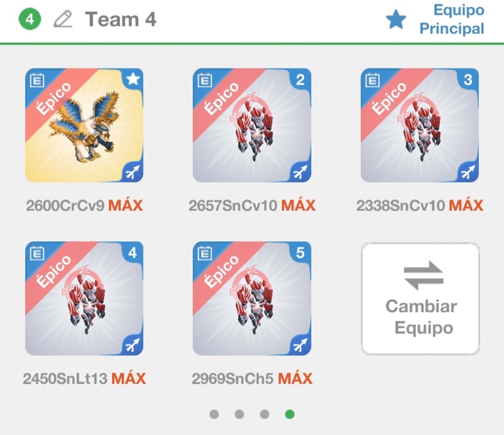Click the Cambiar Equipo button
504x435 pixels.
[x=420, y=299]
